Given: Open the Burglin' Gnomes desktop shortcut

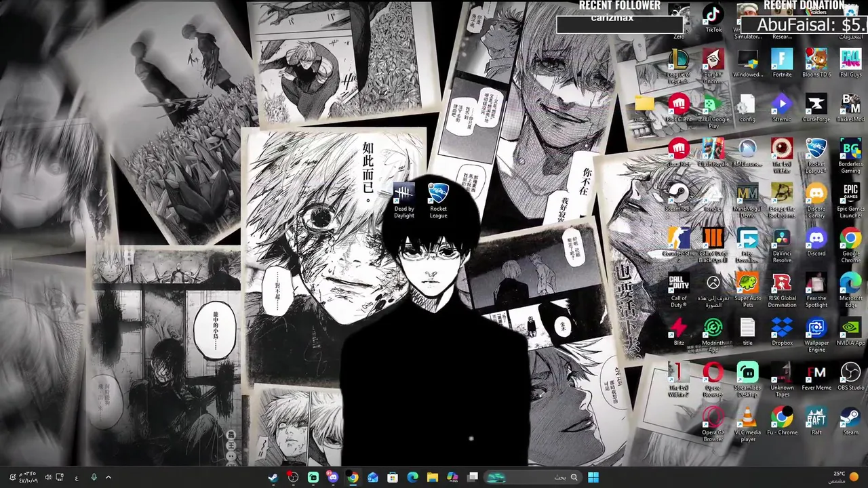Looking at the screenshot, I should [713, 67].
